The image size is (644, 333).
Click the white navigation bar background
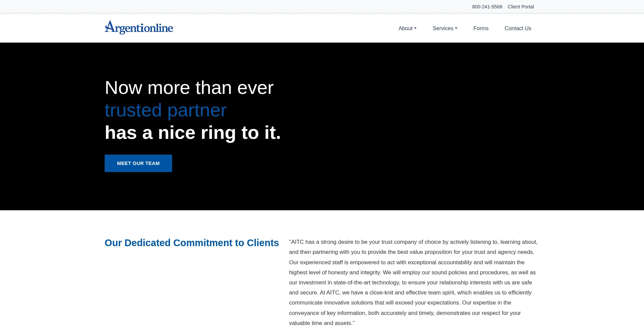tap(285, 28)
